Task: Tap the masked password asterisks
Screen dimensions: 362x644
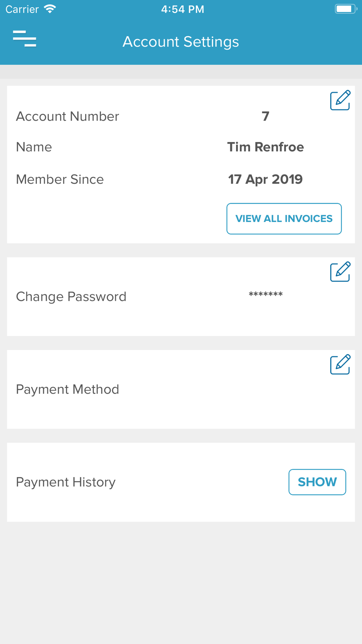Action: click(x=265, y=294)
